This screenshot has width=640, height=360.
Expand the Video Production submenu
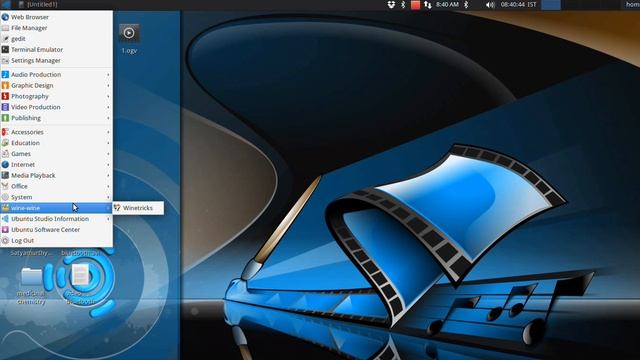[56, 107]
